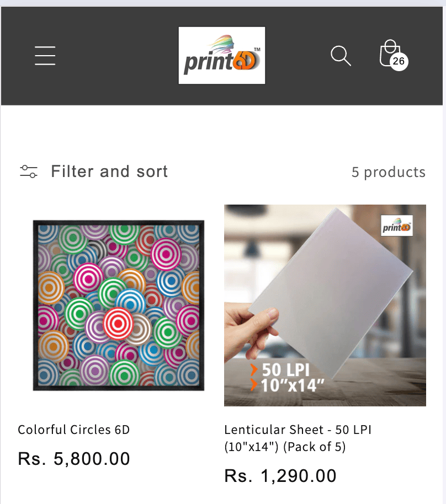Click print6D watermark on the lenticular photo
The image size is (446, 504).
pos(397,226)
